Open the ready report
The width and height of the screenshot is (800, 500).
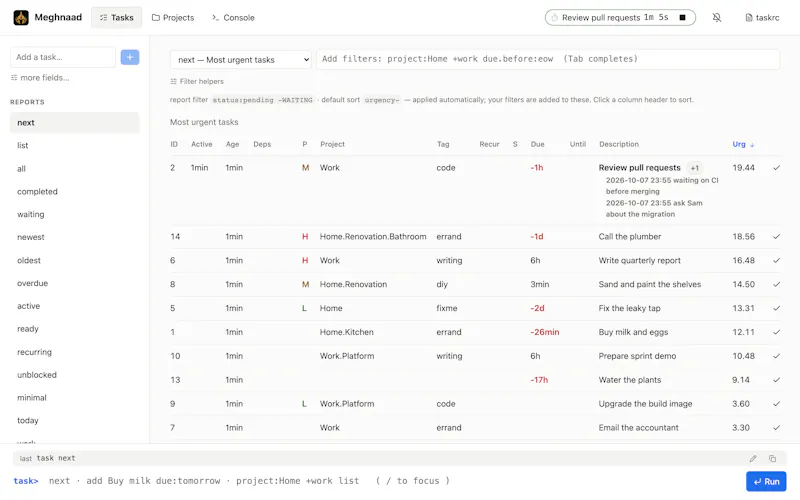(x=74, y=329)
